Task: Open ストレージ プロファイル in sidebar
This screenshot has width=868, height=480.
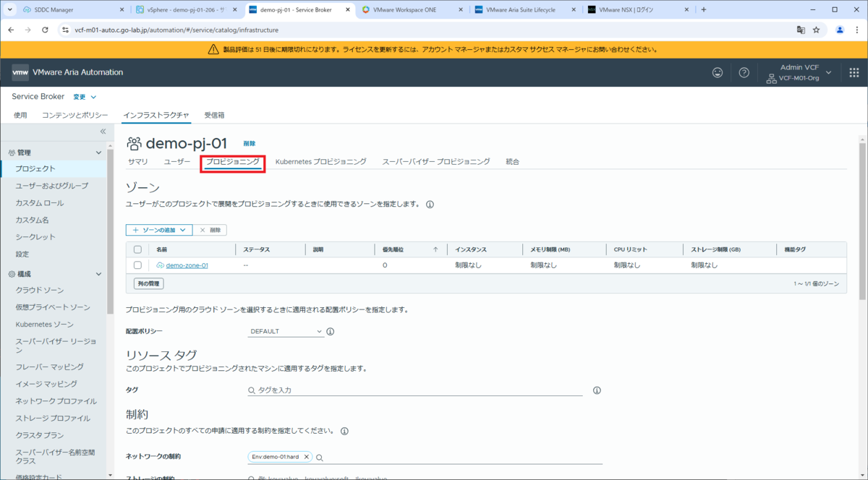Action: (54, 419)
